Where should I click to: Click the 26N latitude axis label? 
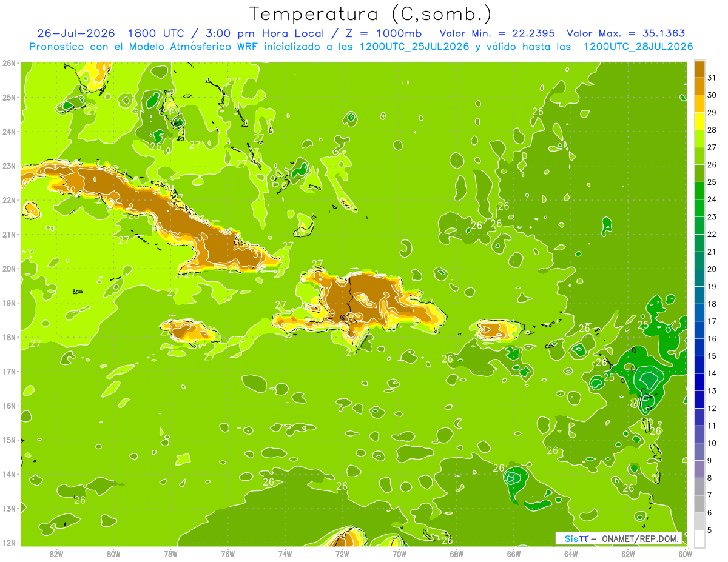(9, 63)
